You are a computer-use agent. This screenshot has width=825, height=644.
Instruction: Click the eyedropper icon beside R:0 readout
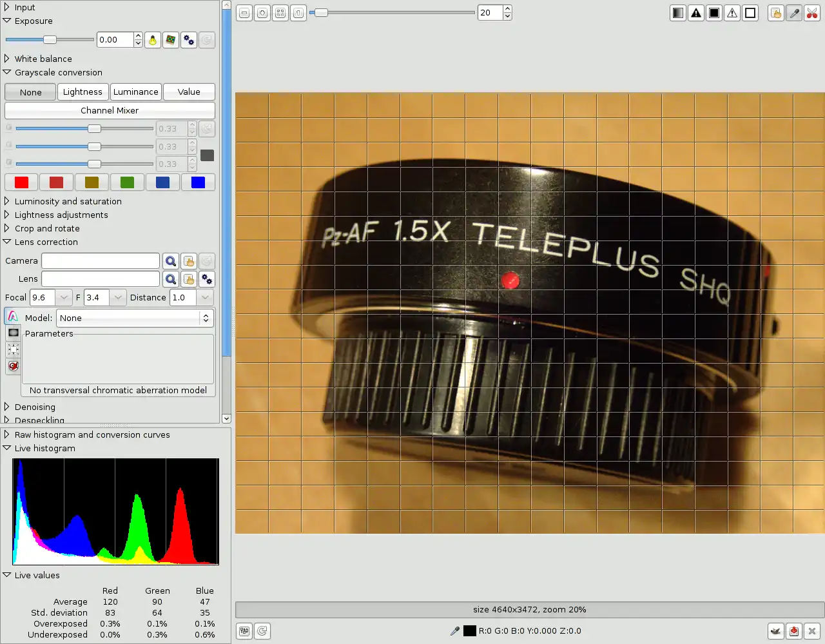[454, 631]
